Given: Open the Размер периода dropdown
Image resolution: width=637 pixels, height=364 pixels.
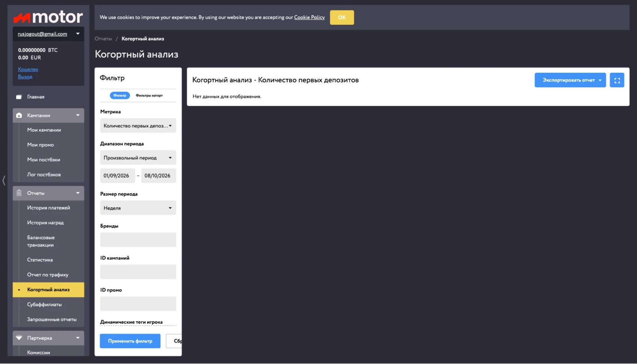Looking at the screenshot, I should [138, 208].
